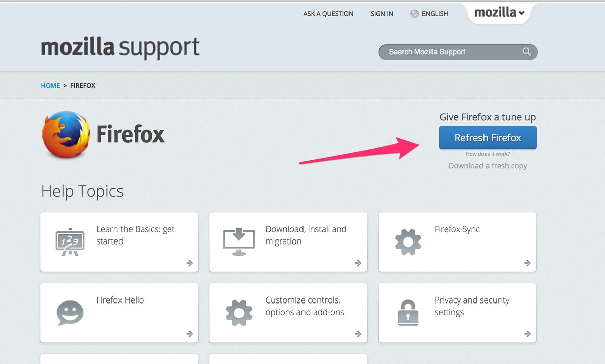Click the Firefox Hello smiley chat icon

70,313
